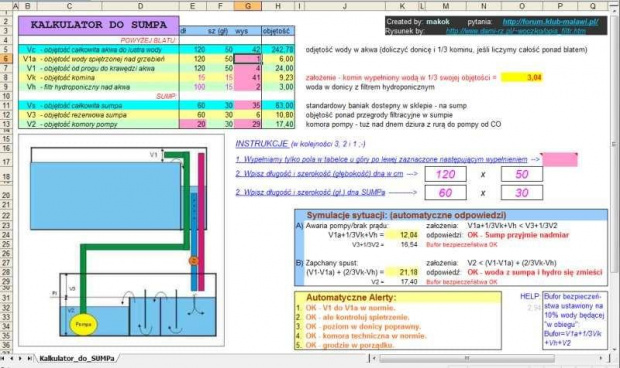
Task: Select column G header
Action: (248, 6)
